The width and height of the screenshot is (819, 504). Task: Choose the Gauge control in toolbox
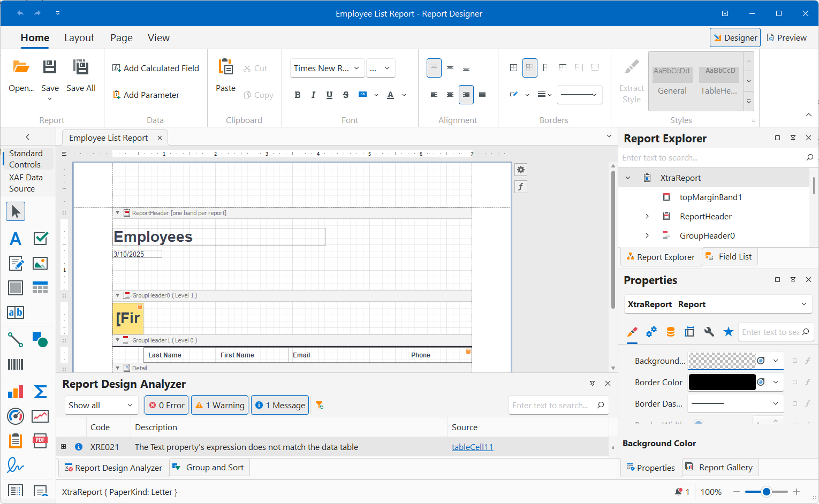16,416
